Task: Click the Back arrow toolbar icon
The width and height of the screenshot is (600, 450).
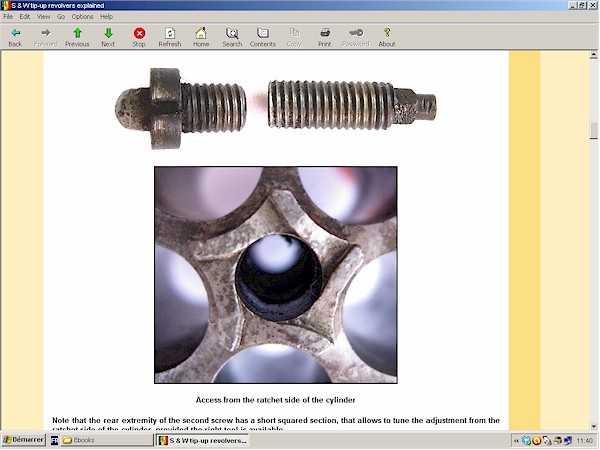Action: pos(15,33)
